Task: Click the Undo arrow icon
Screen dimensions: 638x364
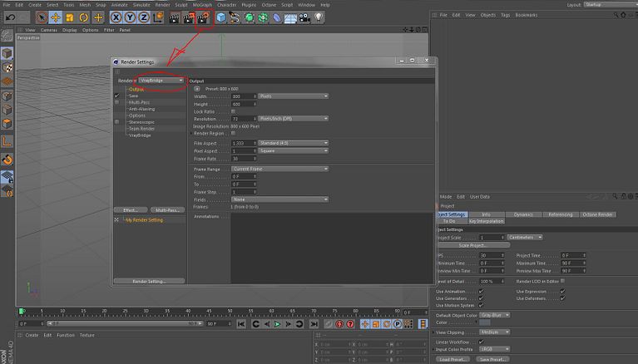Action: (x=11, y=17)
